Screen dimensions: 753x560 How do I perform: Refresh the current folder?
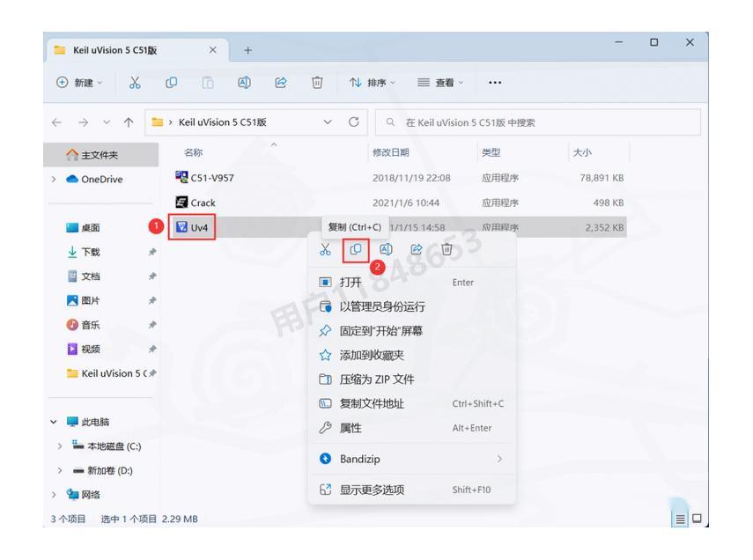[x=354, y=122]
